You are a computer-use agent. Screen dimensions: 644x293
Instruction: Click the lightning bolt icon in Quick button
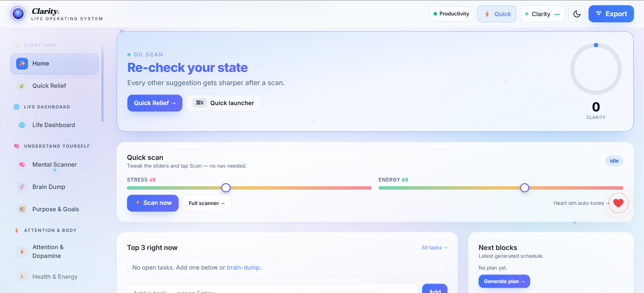(487, 14)
